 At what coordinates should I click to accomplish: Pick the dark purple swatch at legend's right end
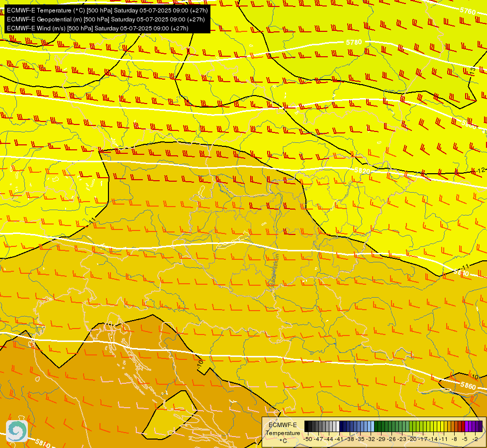[481, 426]
